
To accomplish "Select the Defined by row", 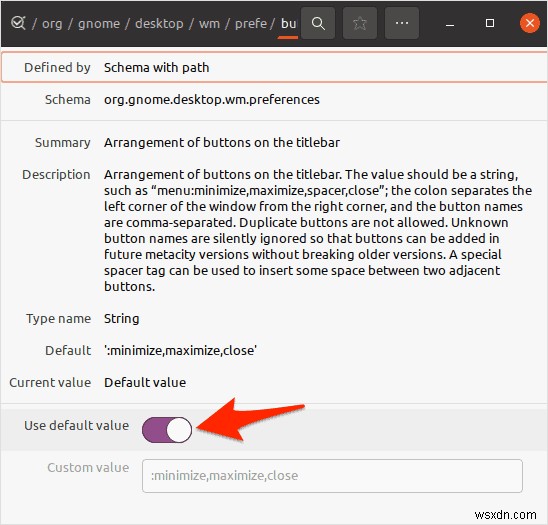I will 274,67.
